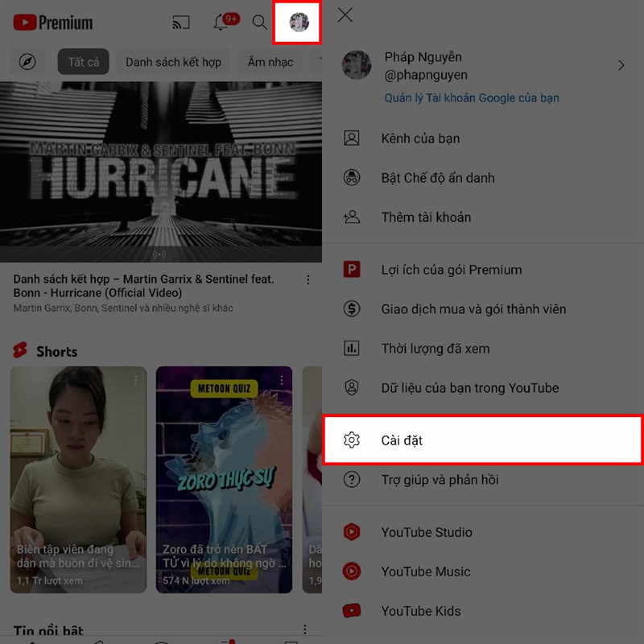
Task: Open the search magnifier icon
Action: (259, 23)
